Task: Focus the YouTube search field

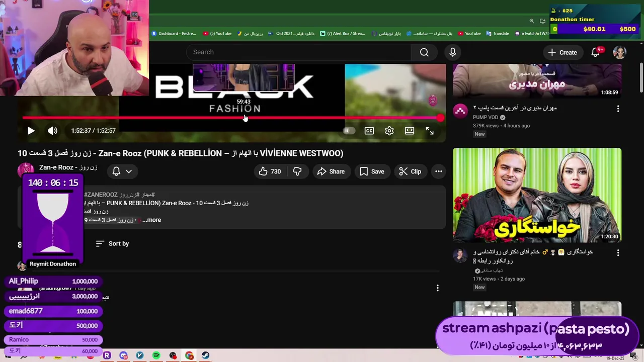Action: point(299,52)
